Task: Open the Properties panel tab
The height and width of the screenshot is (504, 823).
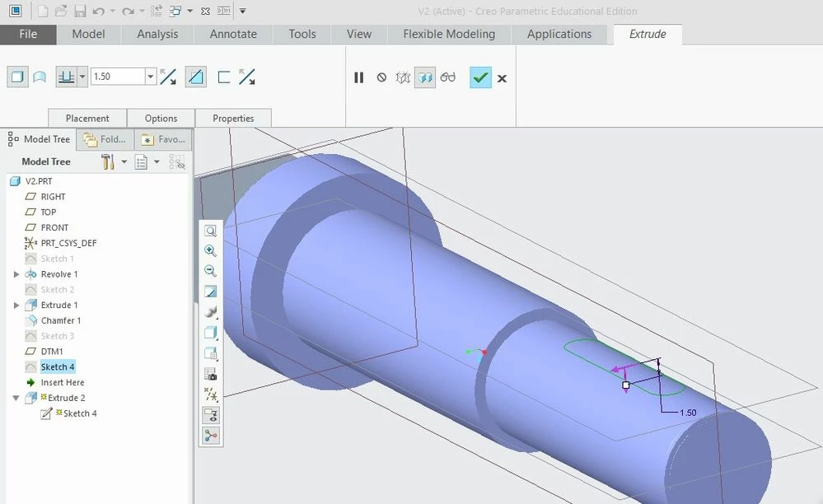Action: coord(233,118)
